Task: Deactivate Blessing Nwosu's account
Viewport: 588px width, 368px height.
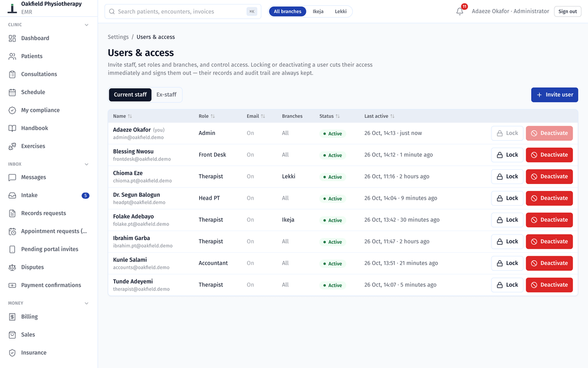Action: pyautogui.click(x=549, y=155)
